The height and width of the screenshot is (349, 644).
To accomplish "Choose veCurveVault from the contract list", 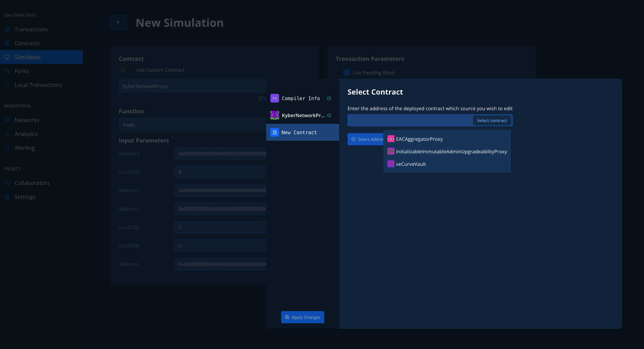I will 447,164.
